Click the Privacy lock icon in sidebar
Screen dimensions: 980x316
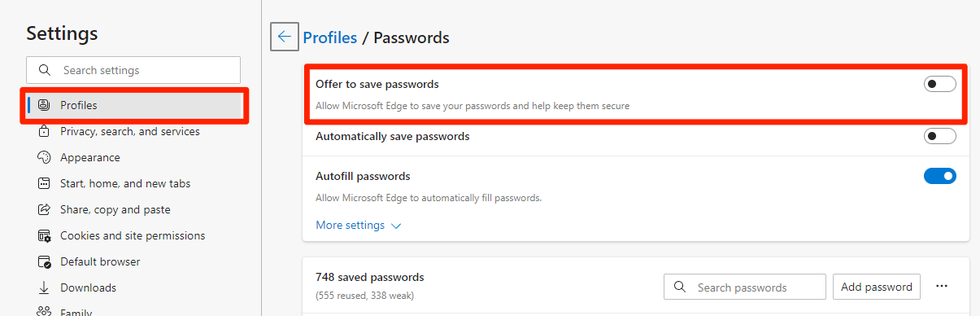tap(45, 131)
